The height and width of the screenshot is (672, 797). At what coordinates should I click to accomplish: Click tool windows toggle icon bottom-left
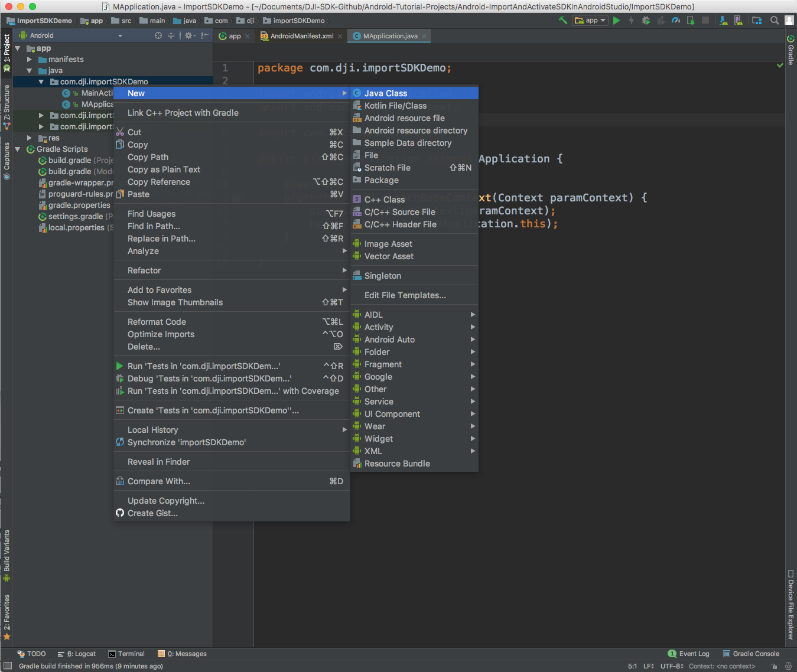pyautogui.click(x=8, y=666)
